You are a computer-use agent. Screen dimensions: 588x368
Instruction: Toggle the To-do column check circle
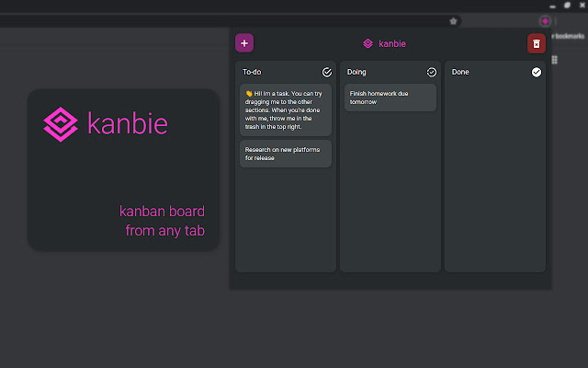tap(327, 72)
